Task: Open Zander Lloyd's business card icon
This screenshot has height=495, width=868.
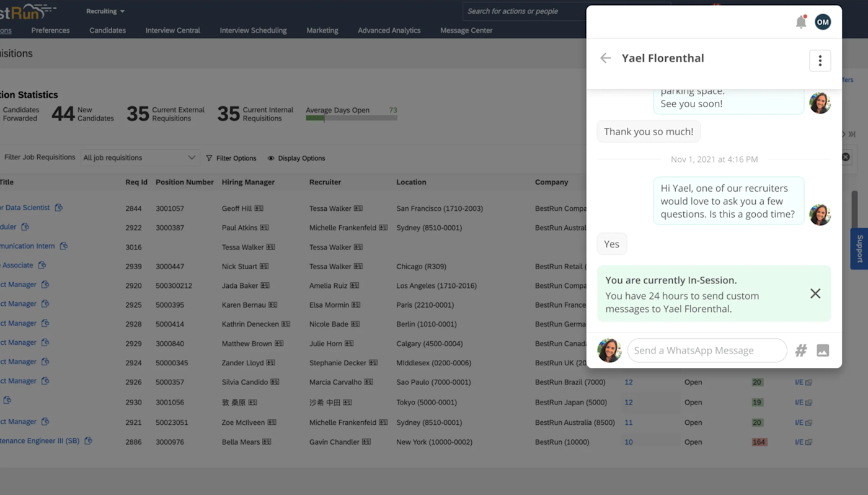Action: click(x=270, y=362)
